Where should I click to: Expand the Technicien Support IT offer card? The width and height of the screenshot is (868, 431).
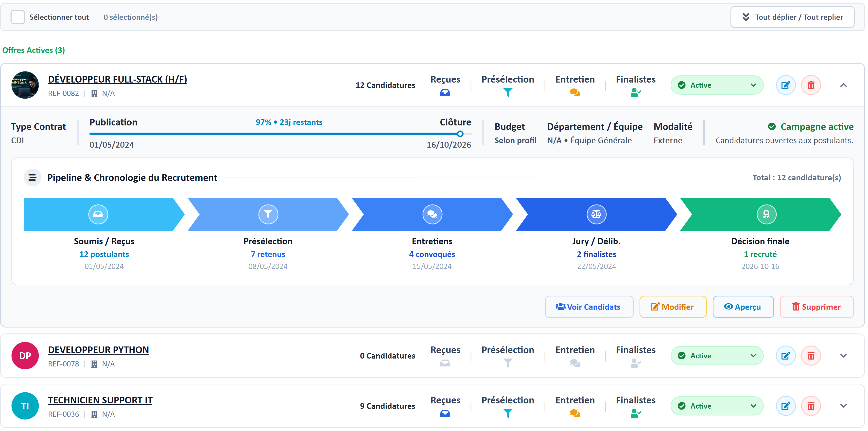(x=843, y=406)
